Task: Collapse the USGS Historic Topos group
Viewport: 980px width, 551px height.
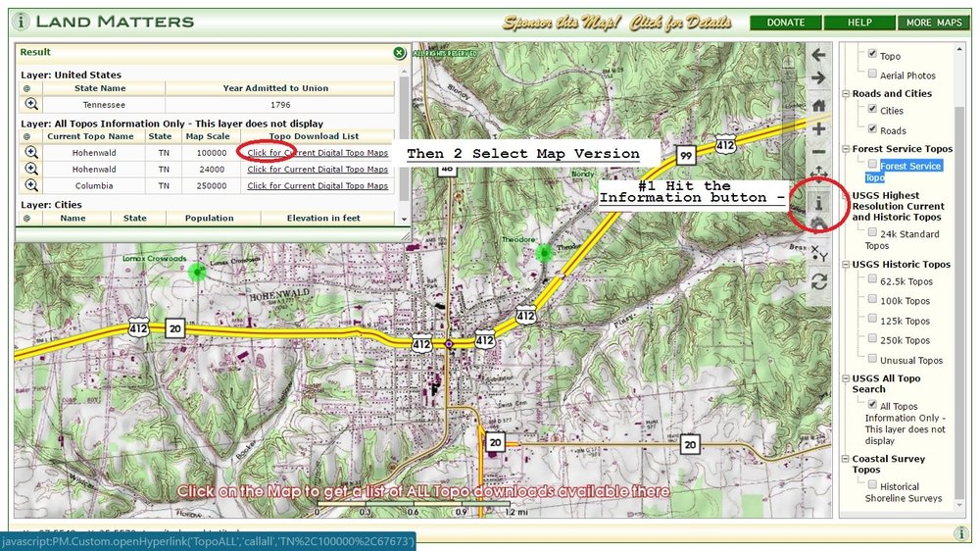Action: point(846,265)
